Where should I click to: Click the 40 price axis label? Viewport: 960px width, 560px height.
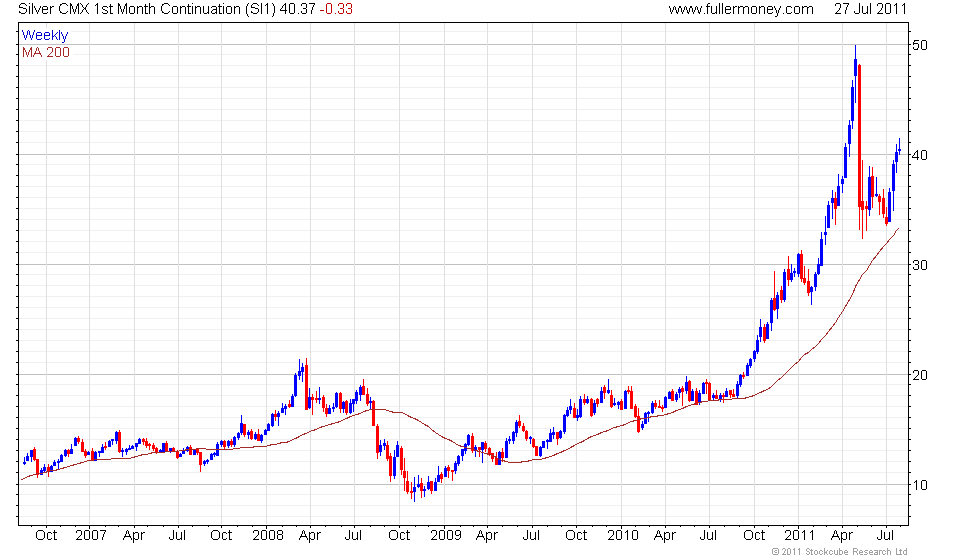(x=920, y=155)
